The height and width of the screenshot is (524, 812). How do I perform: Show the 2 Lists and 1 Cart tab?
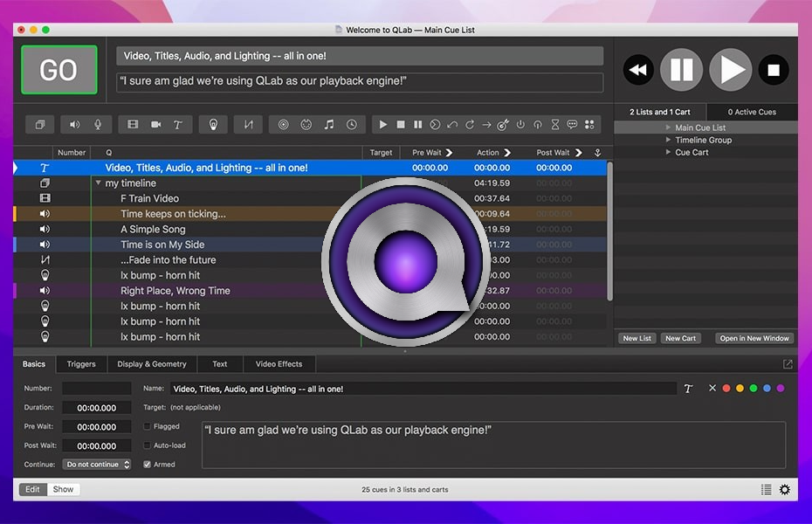[660, 112]
